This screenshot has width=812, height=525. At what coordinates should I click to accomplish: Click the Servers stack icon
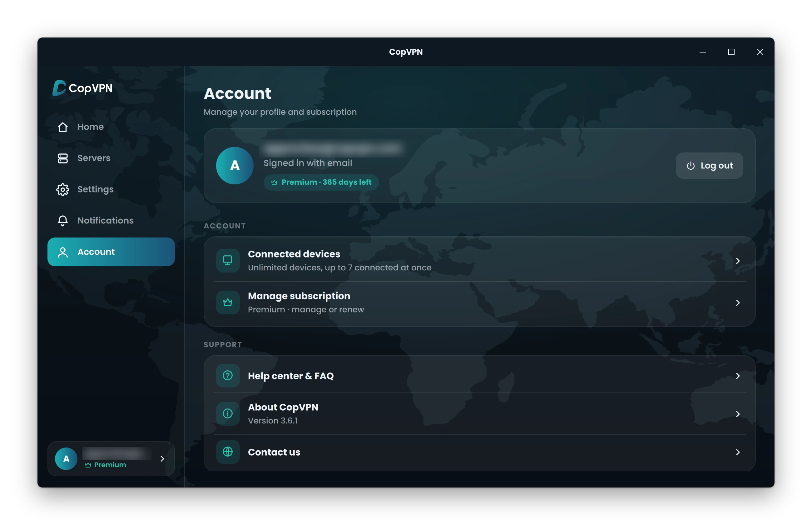pos(63,158)
